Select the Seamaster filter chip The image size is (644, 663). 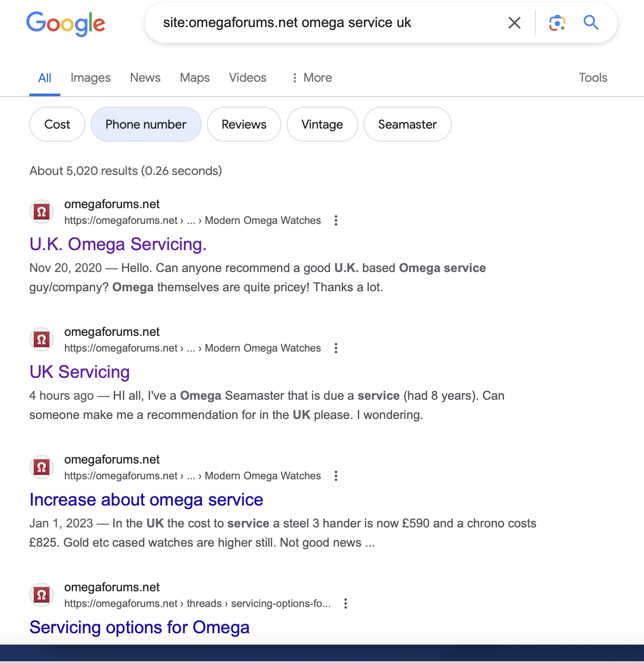tap(407, 124)
